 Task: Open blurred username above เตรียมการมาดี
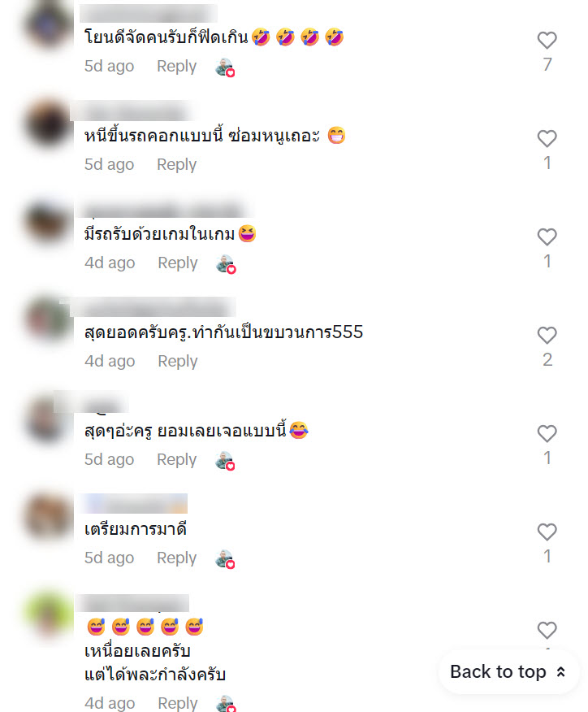(x=135, y=503)
